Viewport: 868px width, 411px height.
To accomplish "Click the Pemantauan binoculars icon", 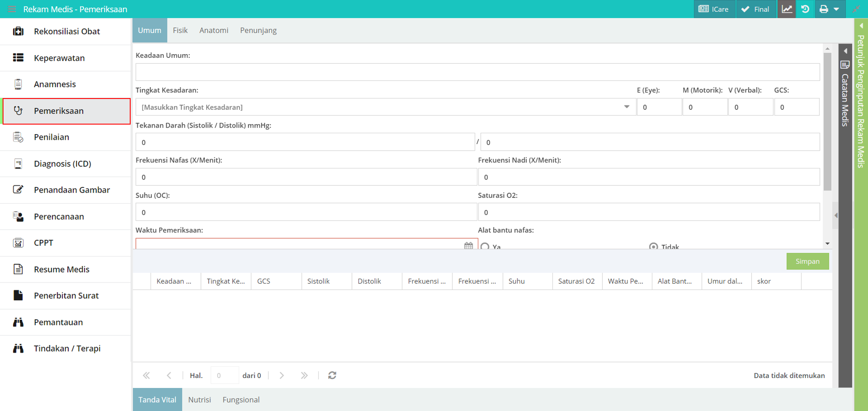I will 18,322.
